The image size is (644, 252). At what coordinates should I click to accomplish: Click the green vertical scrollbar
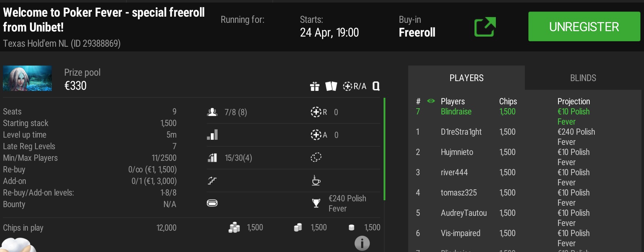[x=384, y=149]
